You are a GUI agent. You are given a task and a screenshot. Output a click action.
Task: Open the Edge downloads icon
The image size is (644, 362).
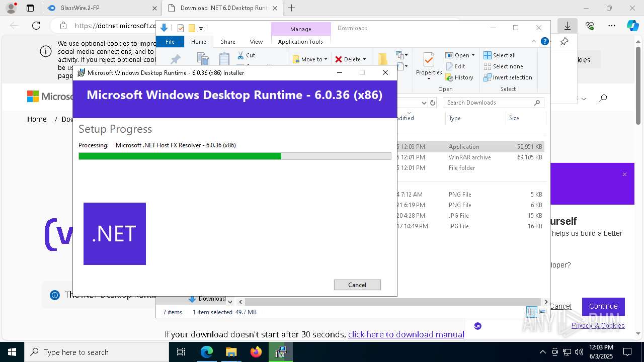(x=568, y=26)
